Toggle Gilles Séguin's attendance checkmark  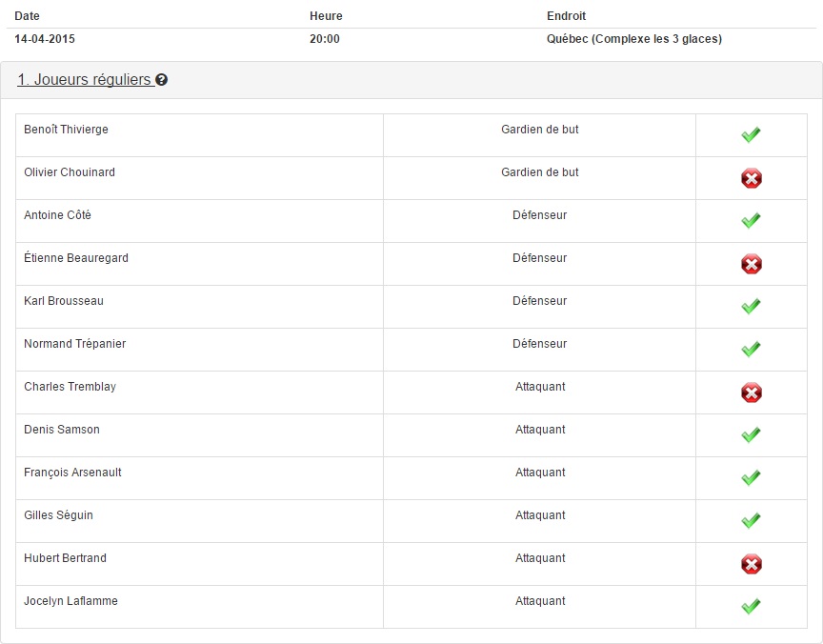click(x=752, y=521)
